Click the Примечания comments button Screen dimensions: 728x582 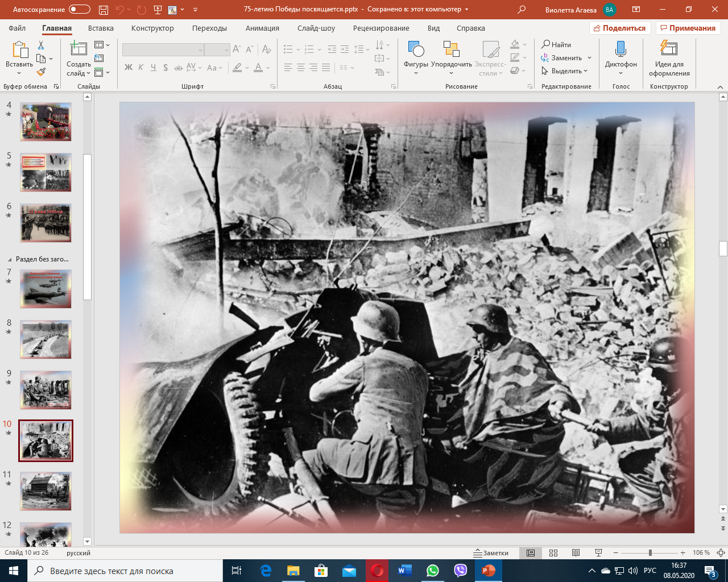pyautogui.click(x=688, y=28)
